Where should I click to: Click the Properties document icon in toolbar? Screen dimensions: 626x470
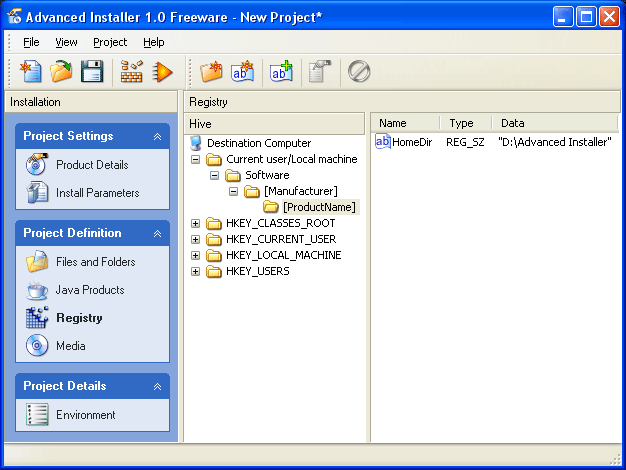click(320, 72)
